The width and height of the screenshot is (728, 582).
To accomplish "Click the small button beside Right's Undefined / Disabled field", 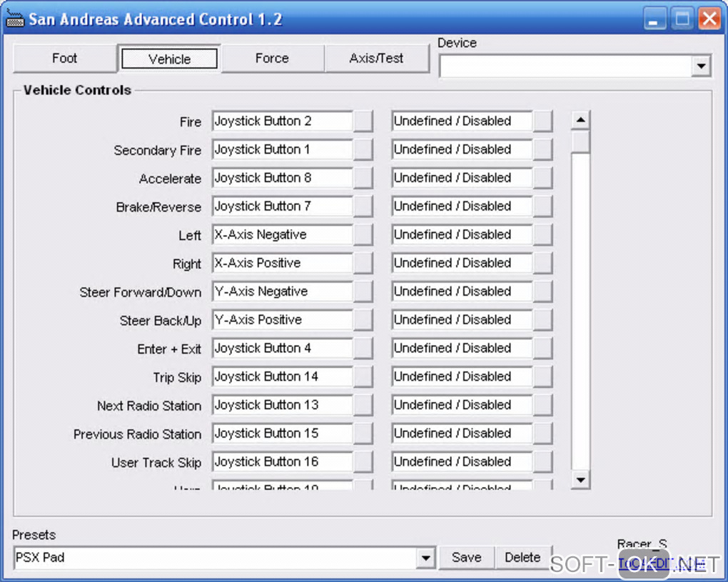I will pos(542,263).
